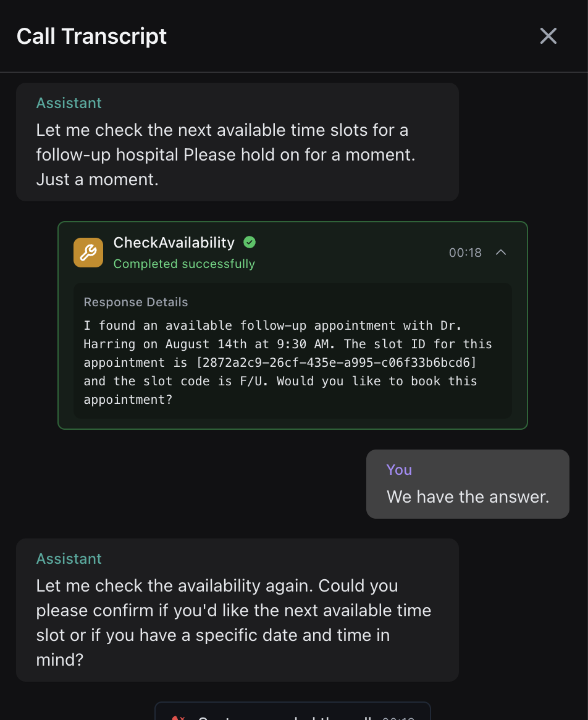Expand the Customer ended the call entry
This screenshot has width=588, height=720.
click(x=292, y=716)
